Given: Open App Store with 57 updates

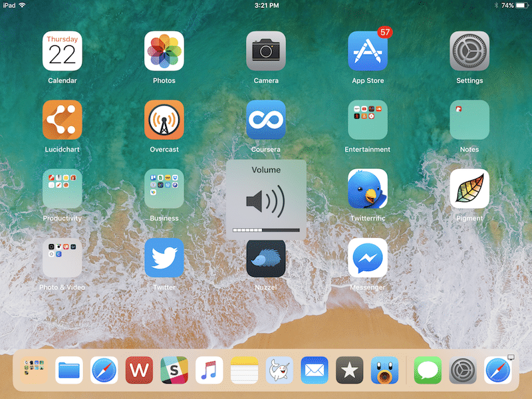Looking at the screenshot, I should pyautogui.click(x=368, y=51).
